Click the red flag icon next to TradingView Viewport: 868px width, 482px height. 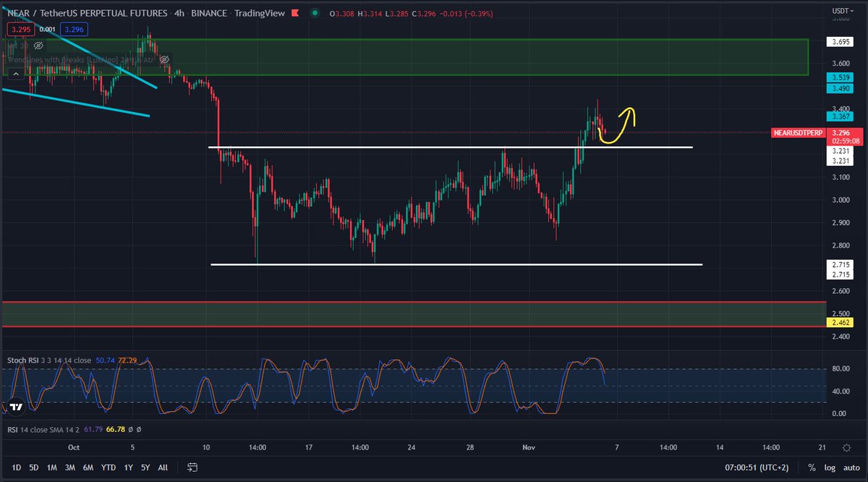tap(296, 14)
